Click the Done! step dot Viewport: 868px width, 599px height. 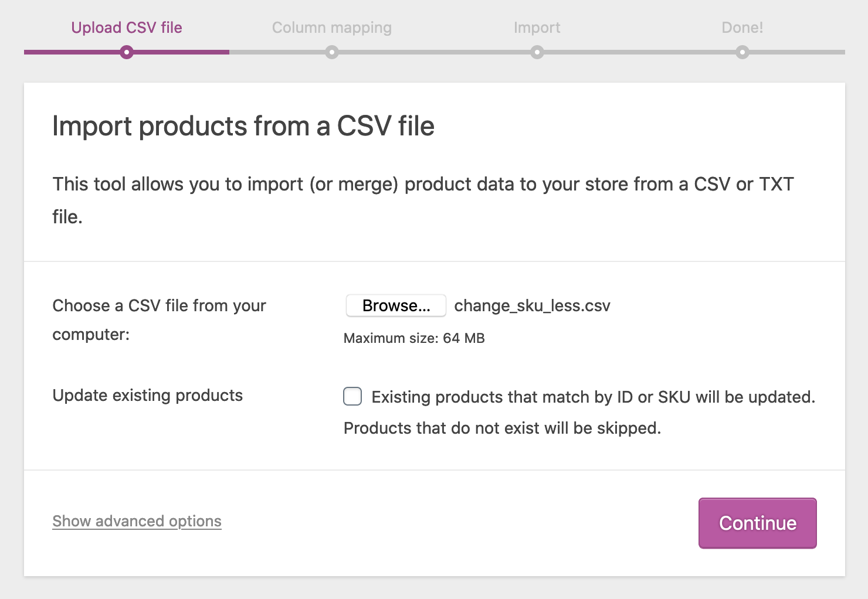742,53
